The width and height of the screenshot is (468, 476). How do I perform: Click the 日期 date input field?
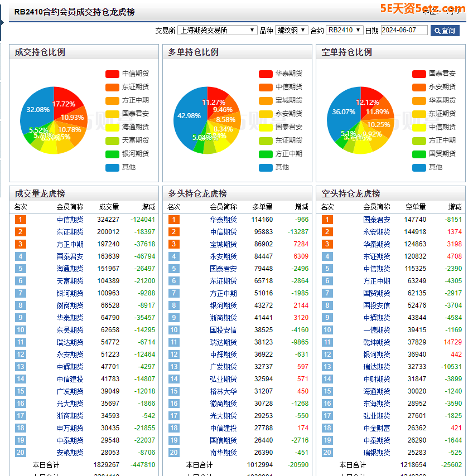point(404,30)
